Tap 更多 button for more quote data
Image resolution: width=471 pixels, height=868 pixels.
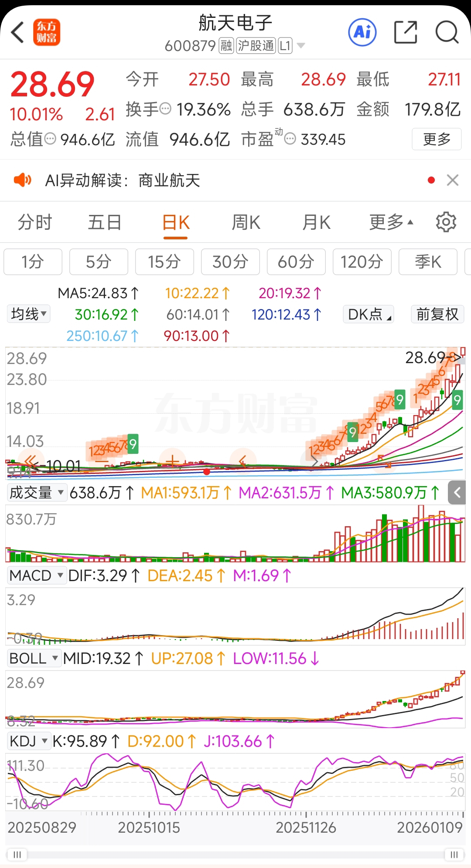pos(437,139)
